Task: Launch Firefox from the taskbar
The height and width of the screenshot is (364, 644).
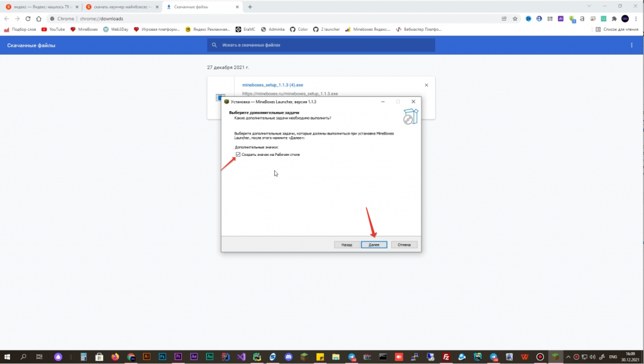Action: 114,356
